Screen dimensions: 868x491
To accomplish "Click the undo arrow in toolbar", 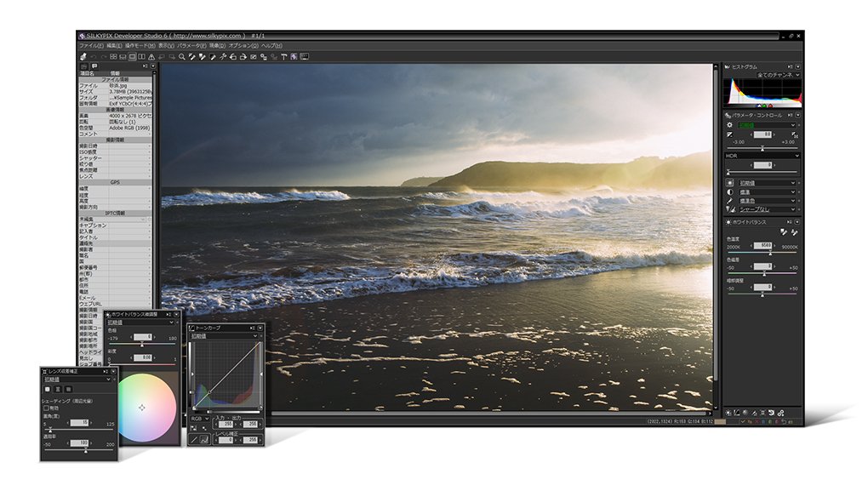I will (x=93, y=56).
